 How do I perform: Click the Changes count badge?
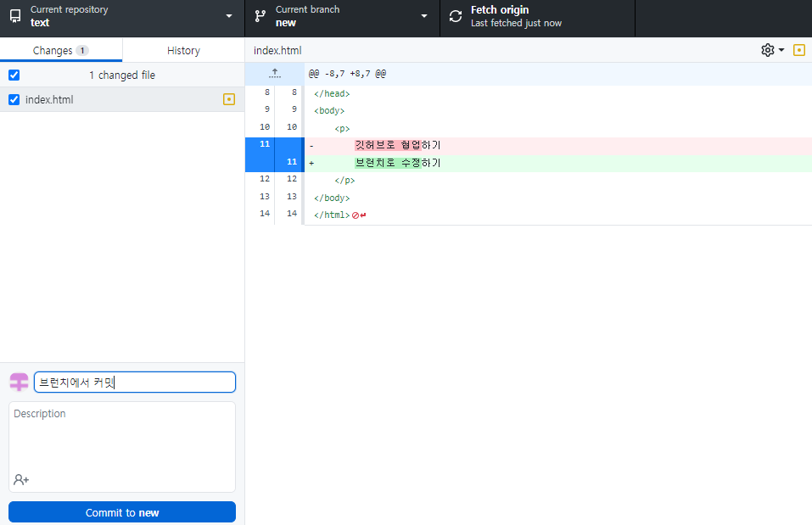coord(82,50)
